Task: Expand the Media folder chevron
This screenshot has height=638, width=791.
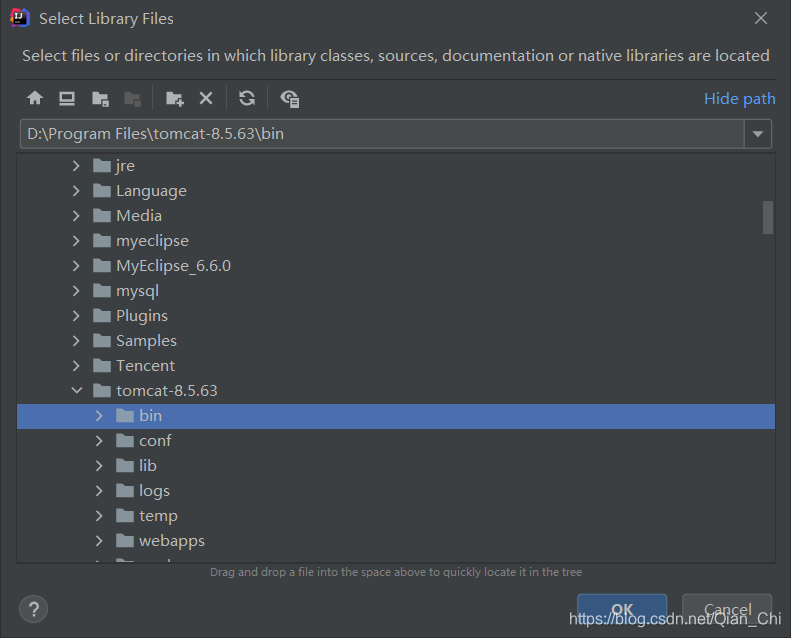Action: 76,216
